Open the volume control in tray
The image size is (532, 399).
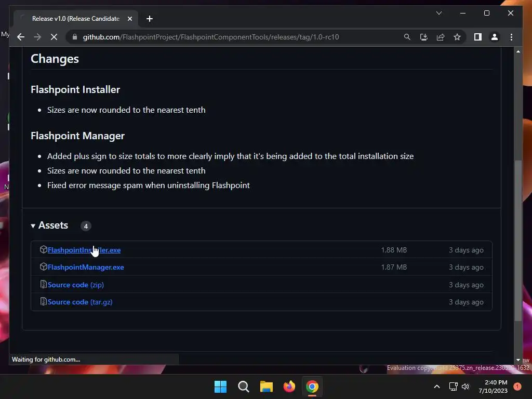click(465, 387)
